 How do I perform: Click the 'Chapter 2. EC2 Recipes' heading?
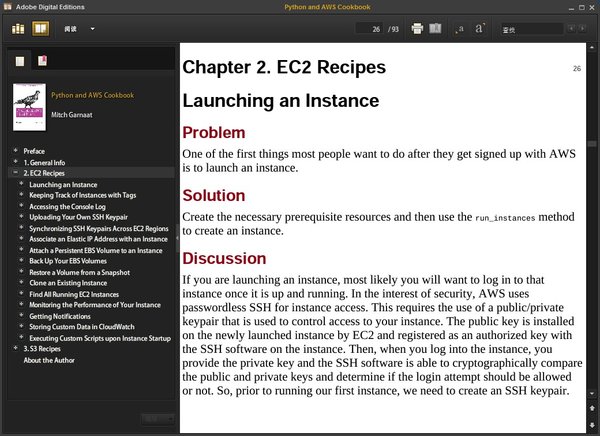pos(284,67)
